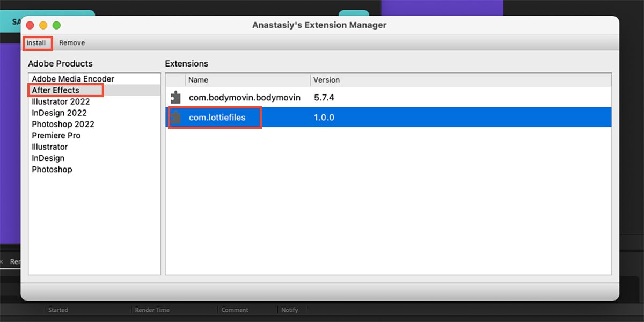Select the com.lottiefiles extension name
This screenshot has width=644, height=322.
(x=217, y=117)
